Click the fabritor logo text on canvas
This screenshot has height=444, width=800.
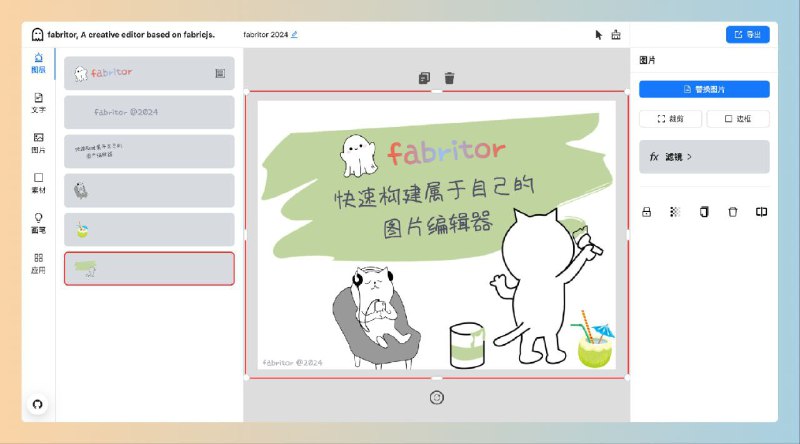446,152
